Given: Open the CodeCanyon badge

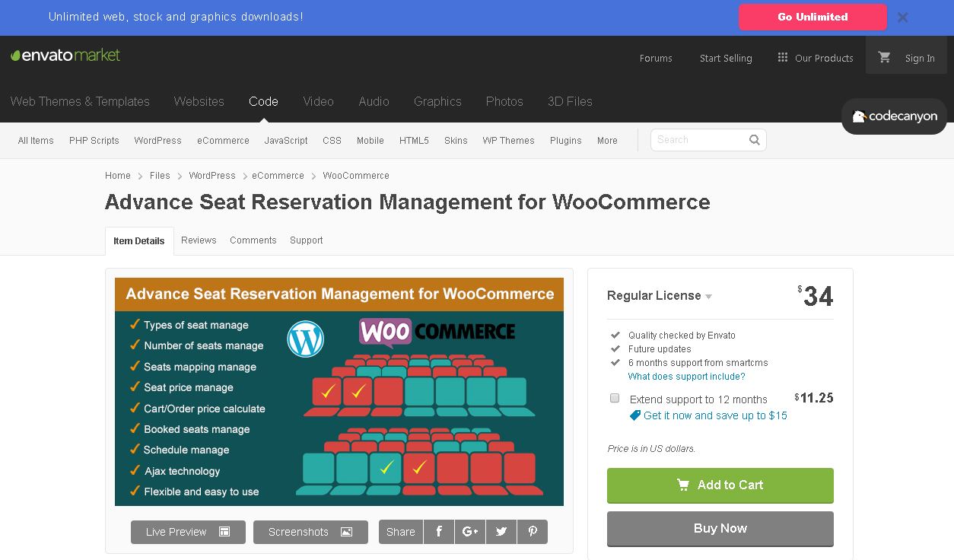Looking at the screenshot, I should [894, 116].
